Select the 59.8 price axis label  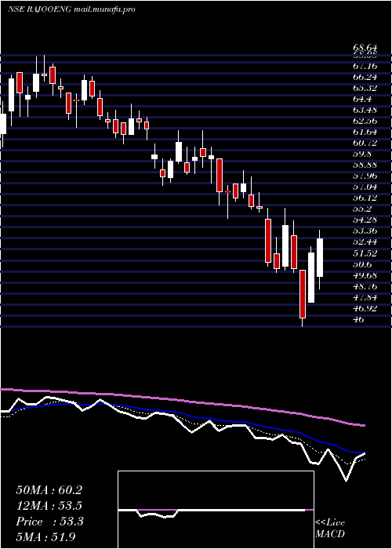click(x=362, y=154)
